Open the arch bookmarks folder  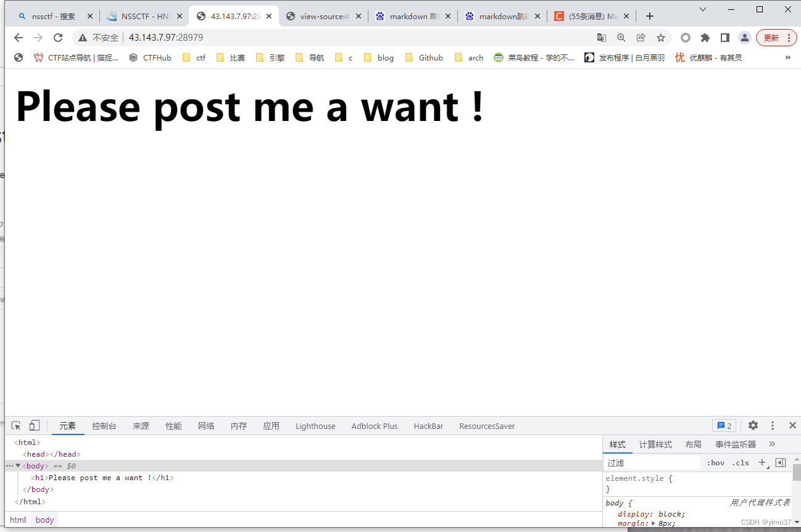click(x=468, y=57)
